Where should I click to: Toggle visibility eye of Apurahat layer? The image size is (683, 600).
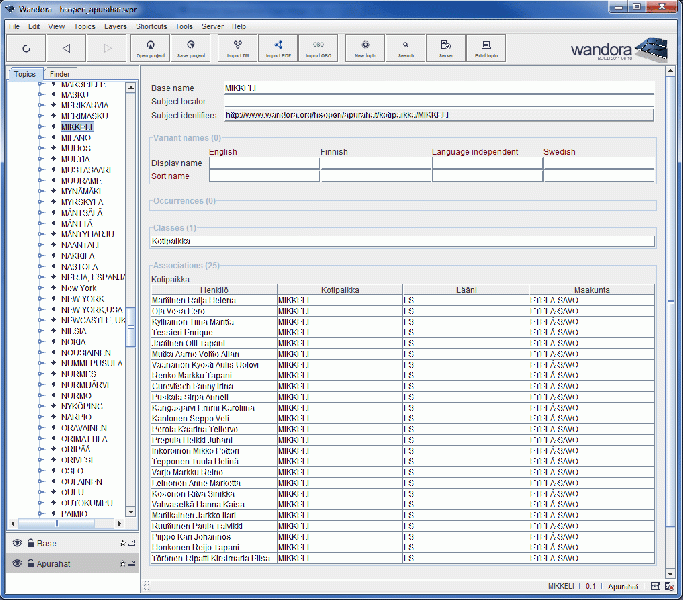coord(17,564)
